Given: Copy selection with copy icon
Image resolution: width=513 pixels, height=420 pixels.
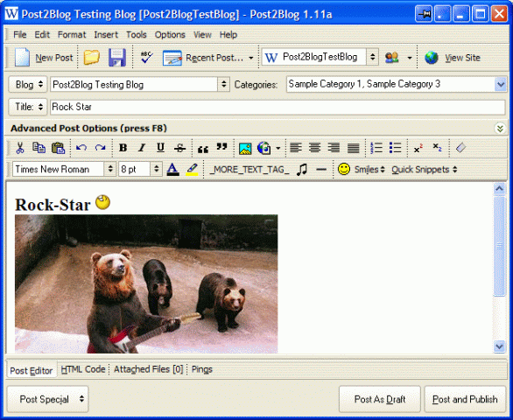Looking at the screenshot, I should [x=39, y=148].
